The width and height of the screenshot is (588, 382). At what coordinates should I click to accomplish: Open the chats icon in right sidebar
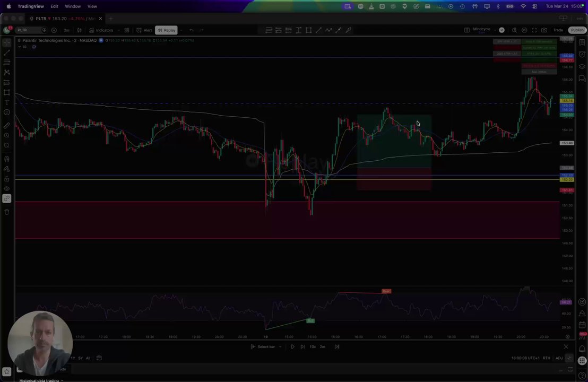point(582,79)
